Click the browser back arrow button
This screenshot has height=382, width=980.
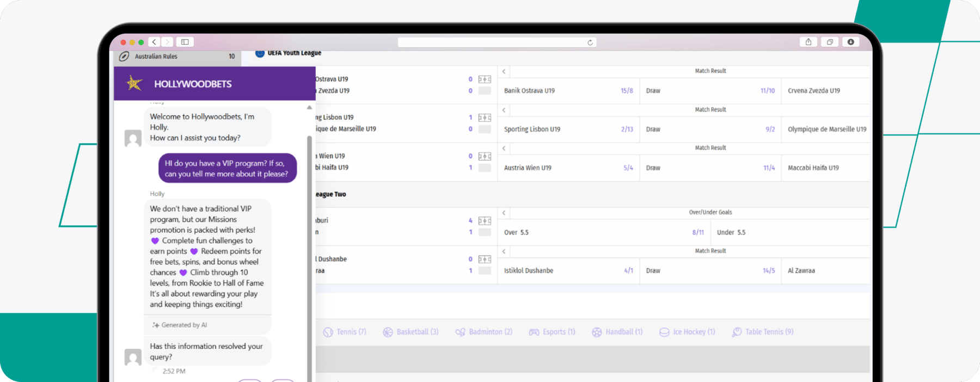point(155,42)
